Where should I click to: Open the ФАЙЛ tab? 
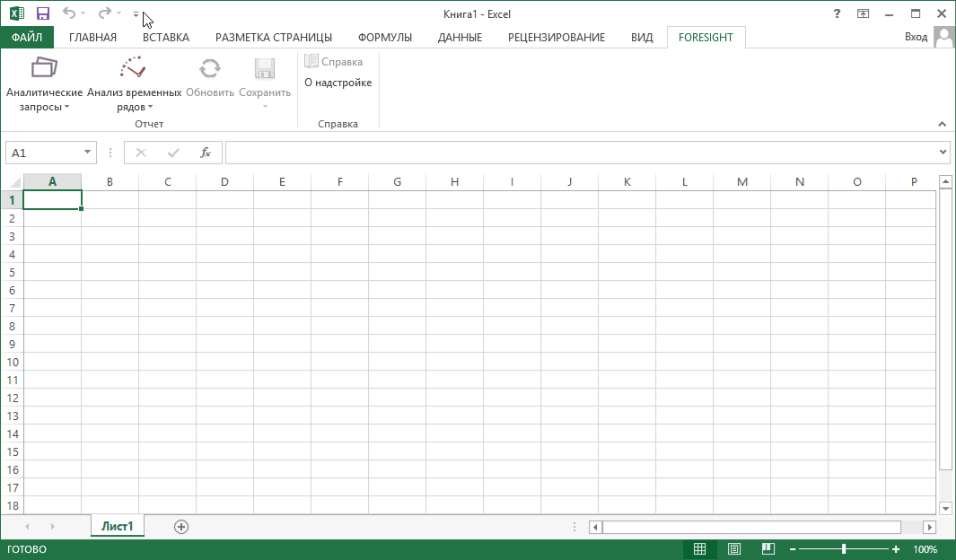click(x=27, y=37)
